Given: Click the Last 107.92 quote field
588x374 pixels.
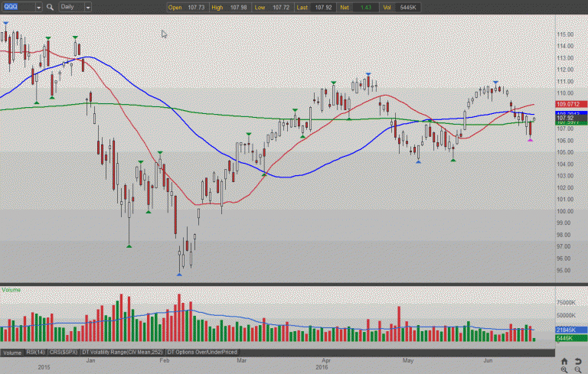Looking at the screenshot, I should [314, 8].
